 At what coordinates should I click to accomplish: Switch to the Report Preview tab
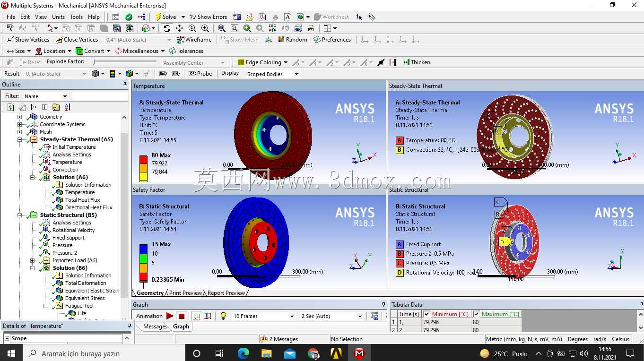click(226, 293)
